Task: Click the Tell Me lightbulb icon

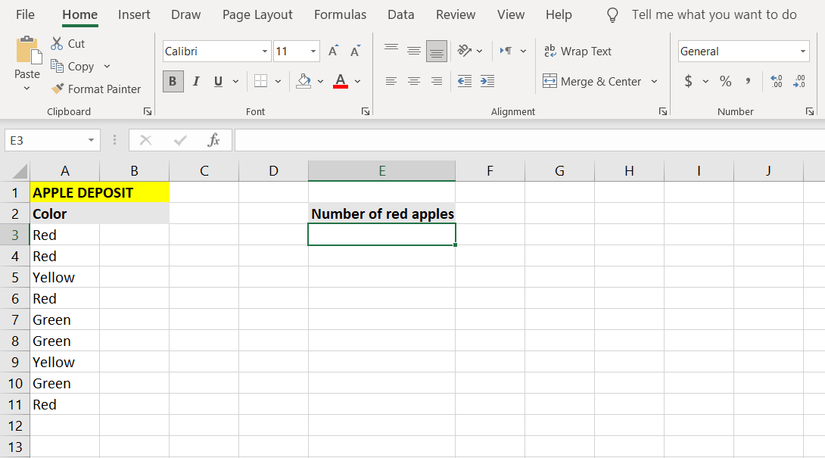Action: click(x=612, y=15)
